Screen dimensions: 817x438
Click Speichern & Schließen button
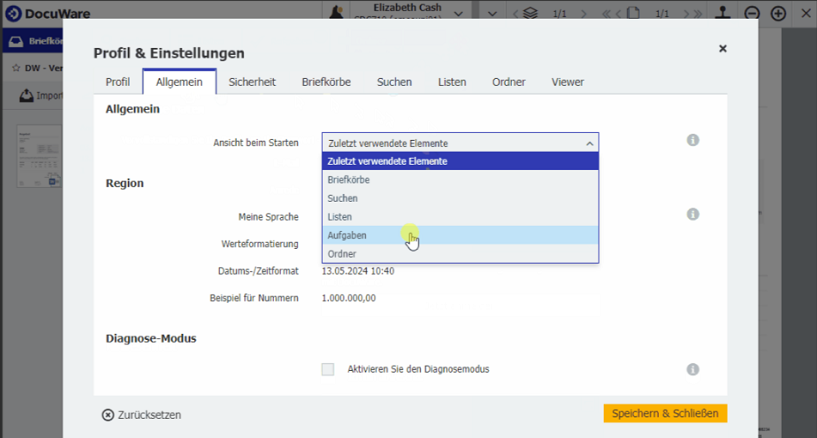pyautogui.click(x=665, y=414)
